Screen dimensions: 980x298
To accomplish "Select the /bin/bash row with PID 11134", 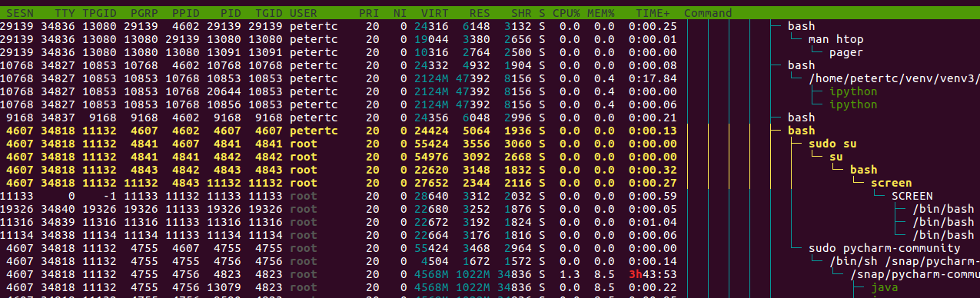I will pyautogui.click(x=490, y=235).
